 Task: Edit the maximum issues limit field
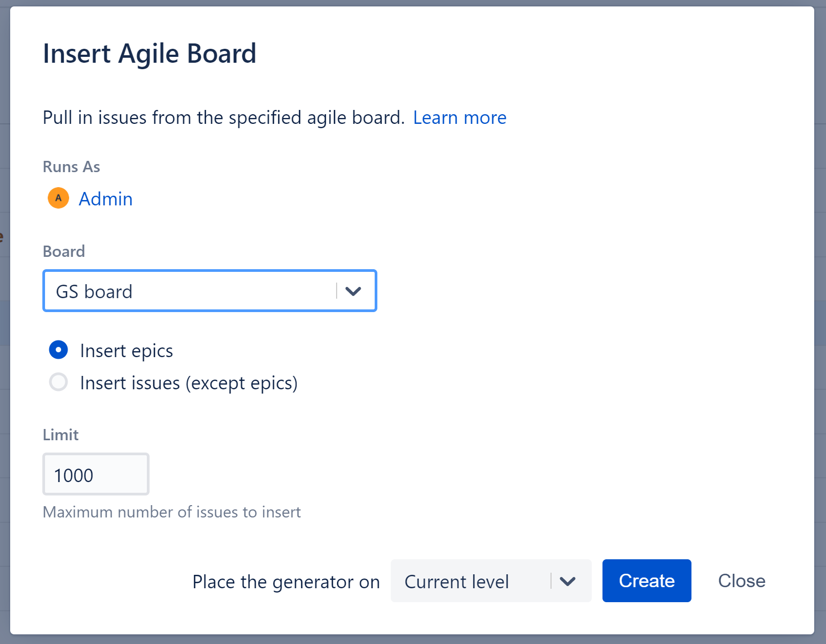(x=95, y=474)
